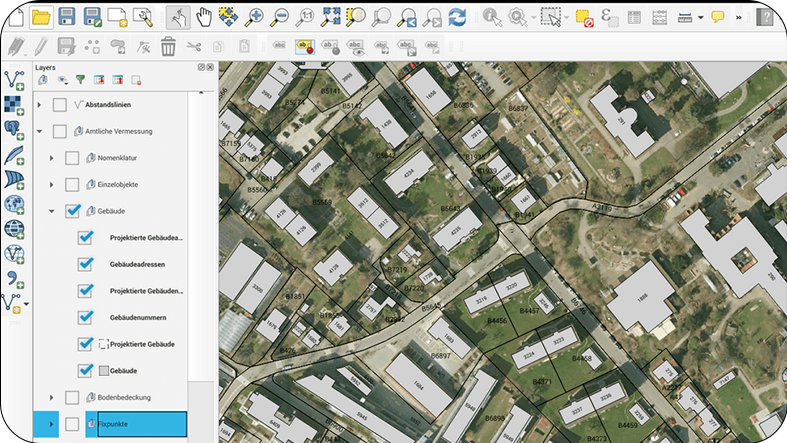This screenshot has width=787, height=443.
Task: Open the measure tool dropdown arrow
Action: point(700,17)
